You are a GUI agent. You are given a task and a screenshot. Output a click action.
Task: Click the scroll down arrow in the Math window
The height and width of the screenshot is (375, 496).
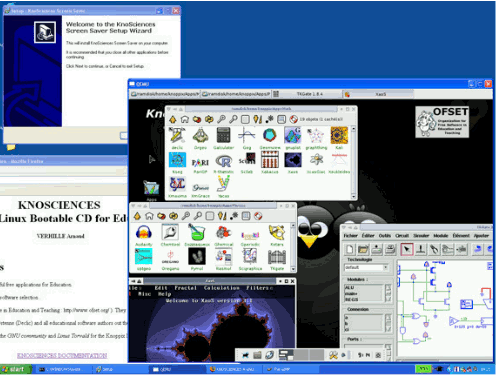353,196
